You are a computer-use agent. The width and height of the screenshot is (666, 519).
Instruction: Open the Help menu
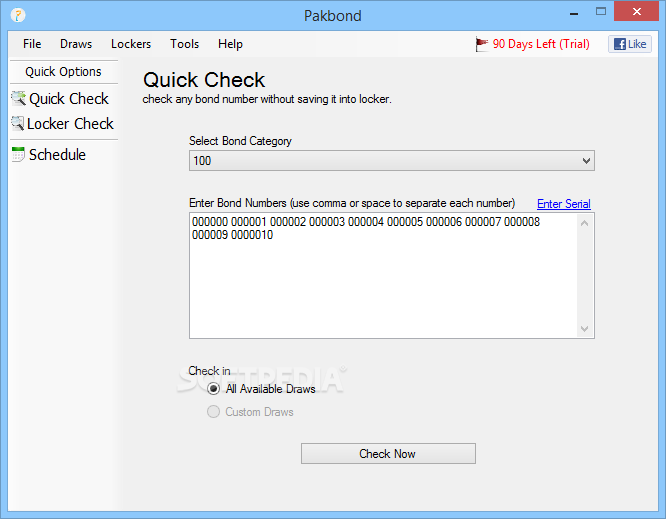[230, 44]
